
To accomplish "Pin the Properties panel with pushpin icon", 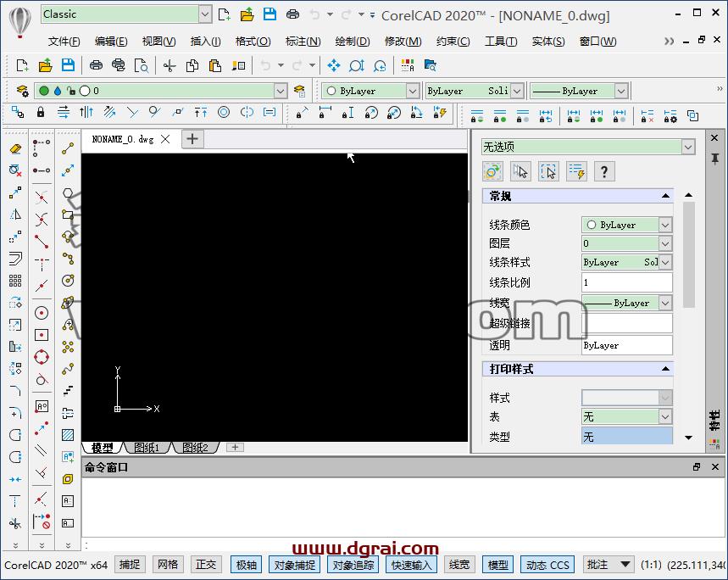I will click(x=715, y=159).
